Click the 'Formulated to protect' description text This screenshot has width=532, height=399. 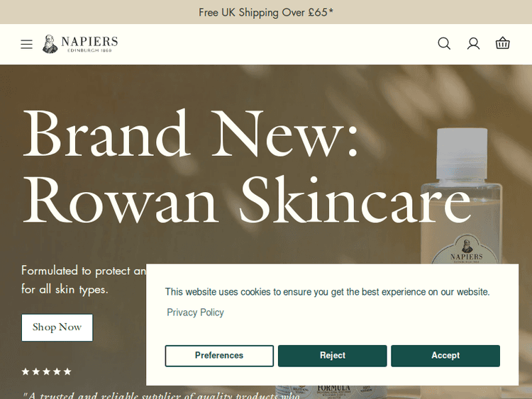point(84,280)
